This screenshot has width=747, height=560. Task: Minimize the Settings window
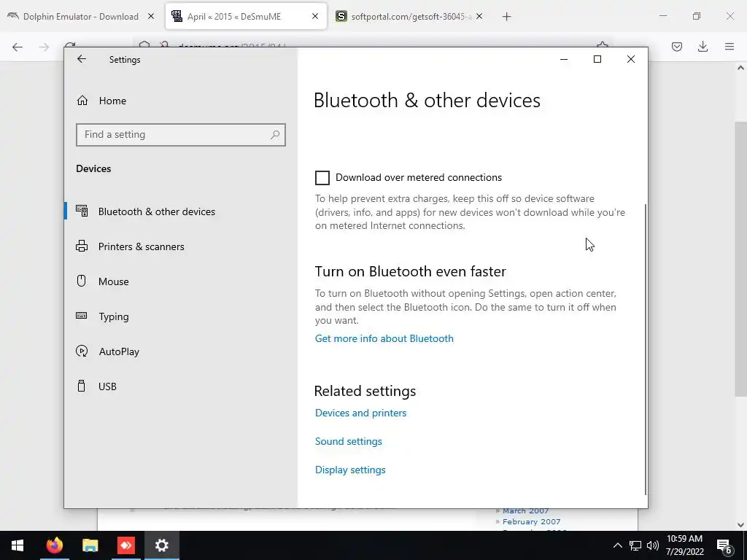point(564,60)
